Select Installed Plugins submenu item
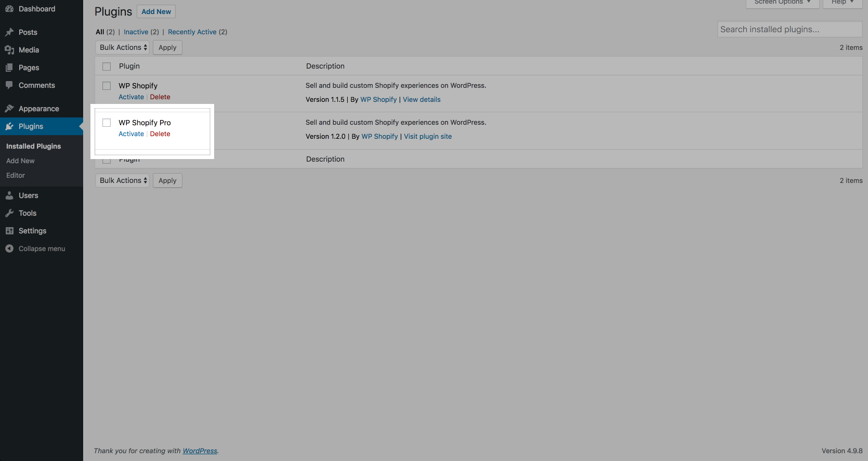Viewport: 868px width, 461px height. [34, 146]
